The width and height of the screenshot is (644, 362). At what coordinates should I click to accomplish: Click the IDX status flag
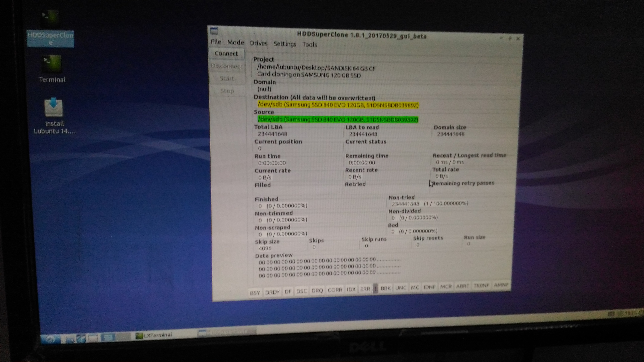point(351,289)
